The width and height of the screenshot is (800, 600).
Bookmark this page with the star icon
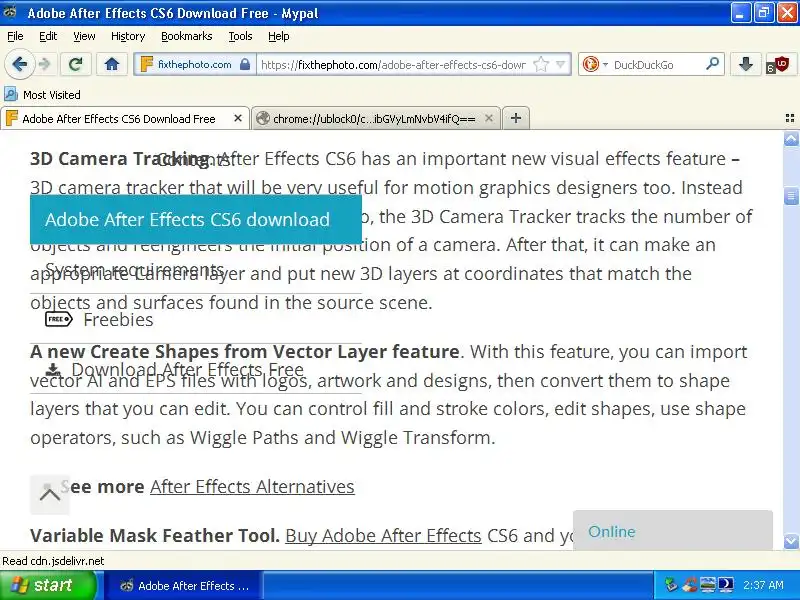tap(540, 65)
